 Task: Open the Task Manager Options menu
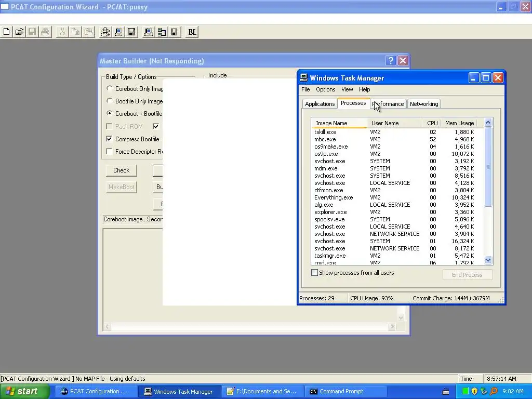(x=325, y=89)
